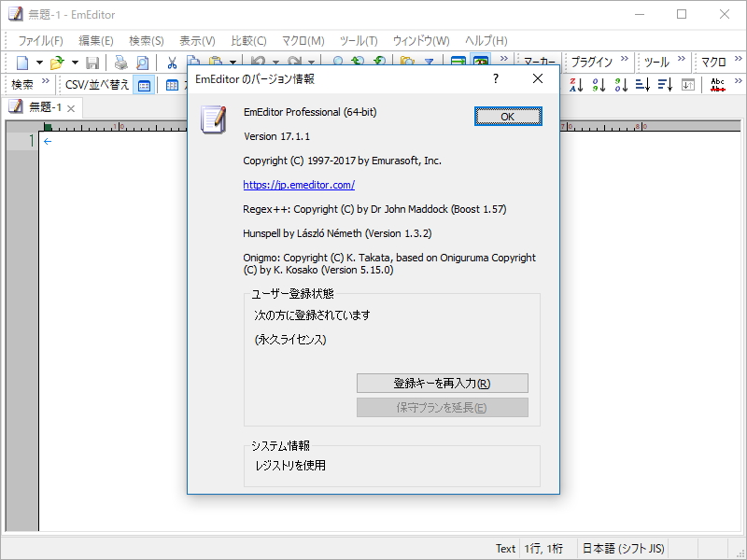Toggle the CSV cell selection mode button
747x560 pixels.
click(143, 85)
